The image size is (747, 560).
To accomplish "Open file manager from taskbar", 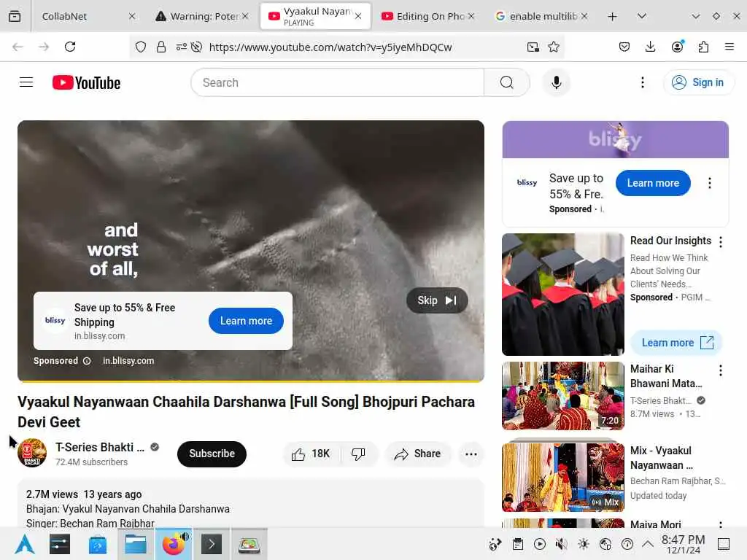I will pos(135,544).
